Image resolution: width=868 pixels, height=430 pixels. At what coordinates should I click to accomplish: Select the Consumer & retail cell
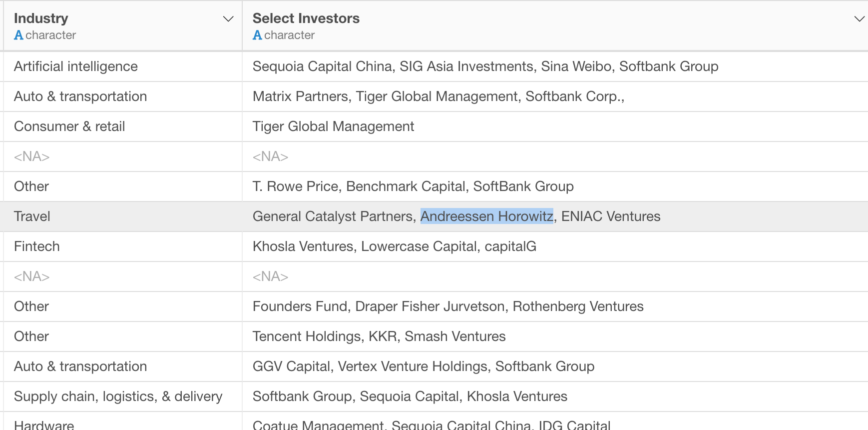(x=122, y=126)
